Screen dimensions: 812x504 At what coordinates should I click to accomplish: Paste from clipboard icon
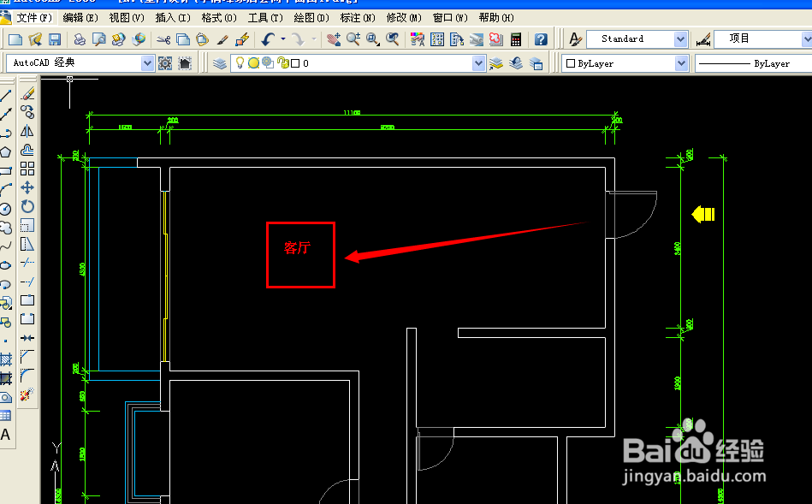coord(203,39)
